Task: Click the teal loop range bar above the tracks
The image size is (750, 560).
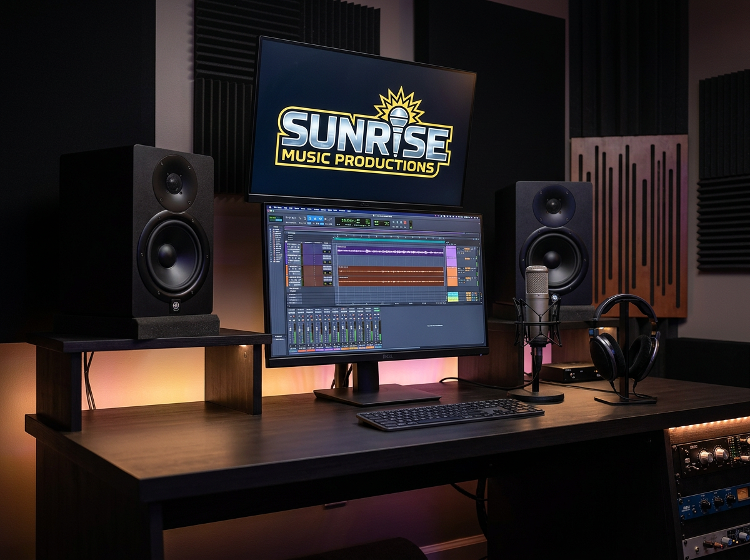Action: (x=389, y=239)
